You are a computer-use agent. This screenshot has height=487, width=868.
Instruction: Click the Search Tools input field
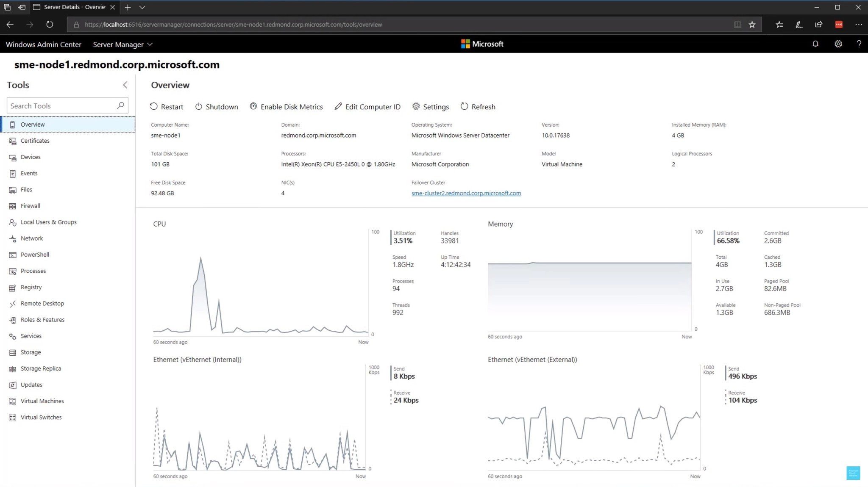coord(61,106)
